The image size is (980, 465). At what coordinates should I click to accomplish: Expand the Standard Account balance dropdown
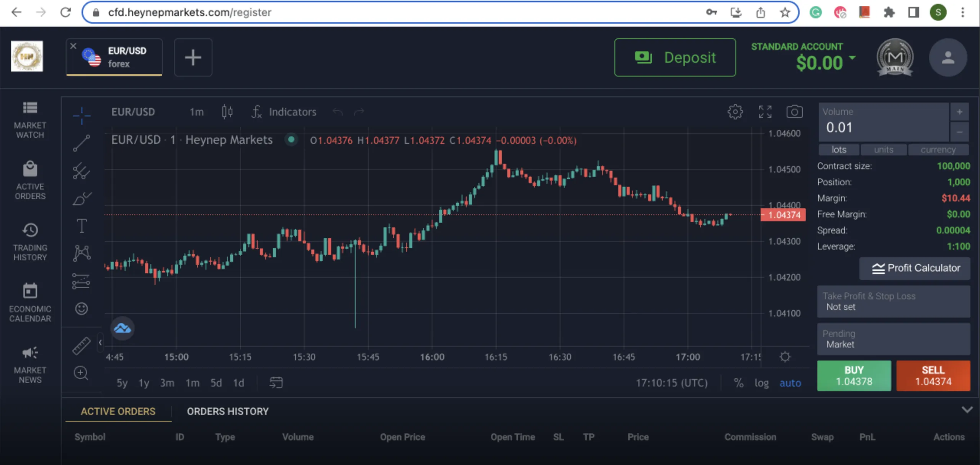[x=852, y=57]
